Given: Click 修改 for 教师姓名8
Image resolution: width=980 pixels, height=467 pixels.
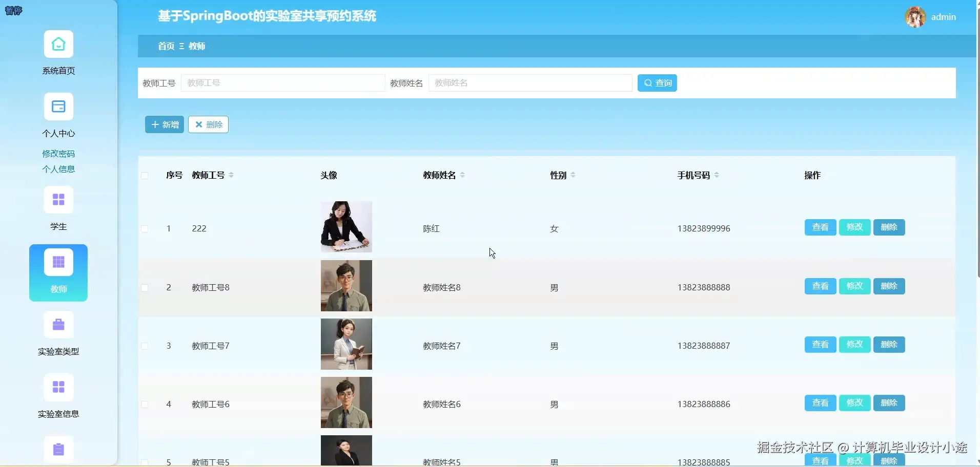Looking at the screenshot, I should pyautogui.click(x=854, y=286).
